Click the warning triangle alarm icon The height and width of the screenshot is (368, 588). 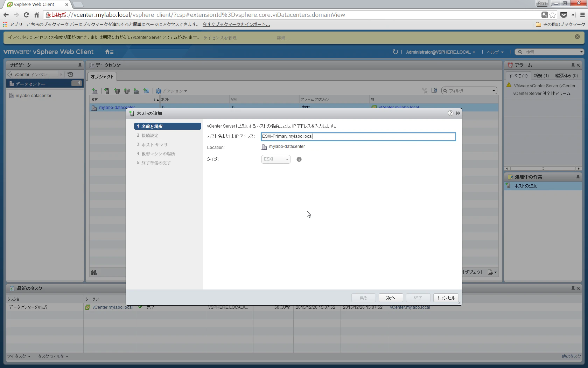pyautogui.click(x=509, y=85)
